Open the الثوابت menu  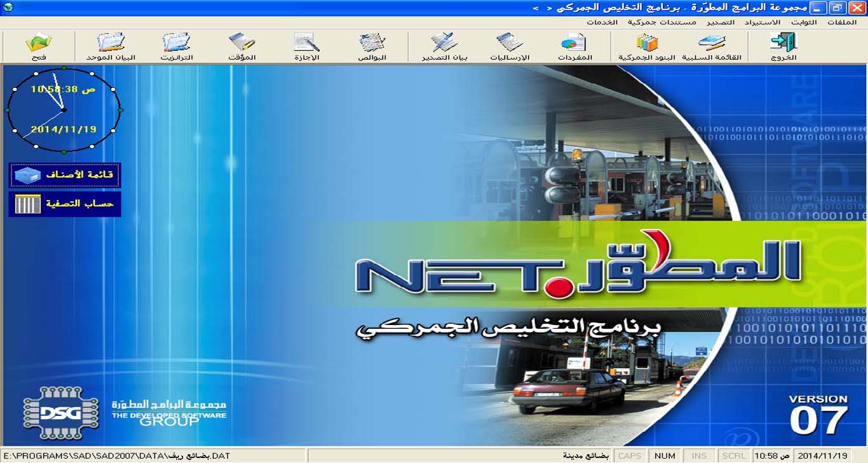[x=804, y=22]
